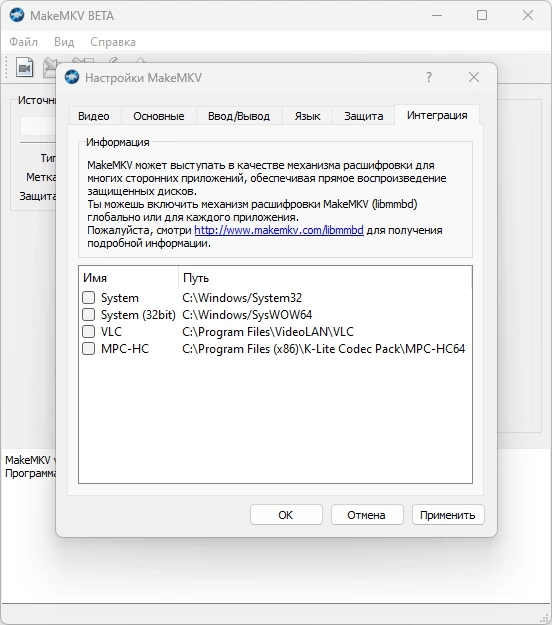Viewport: 552px width, 625px height.
Task: Select the VLC name label
Action: tap(112, 332)
